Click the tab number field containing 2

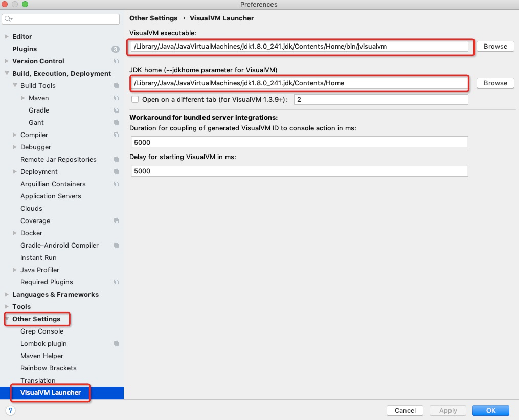point(381,99)
